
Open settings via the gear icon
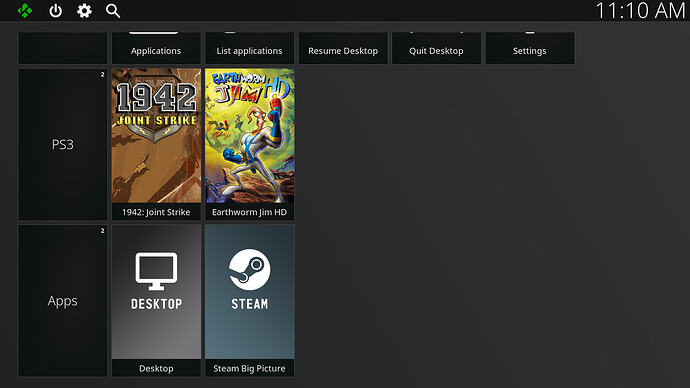pyautogui.click(x=84, y=11)
